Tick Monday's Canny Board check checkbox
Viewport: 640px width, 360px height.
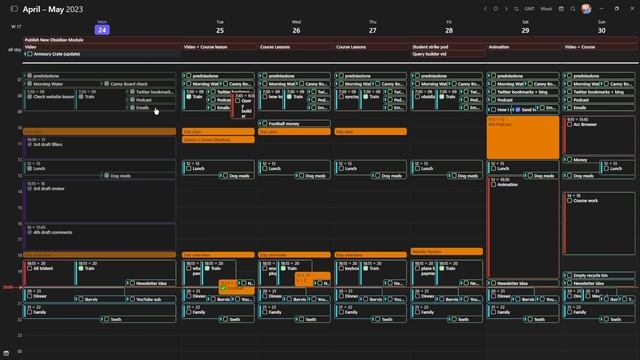tap(106, 84)
